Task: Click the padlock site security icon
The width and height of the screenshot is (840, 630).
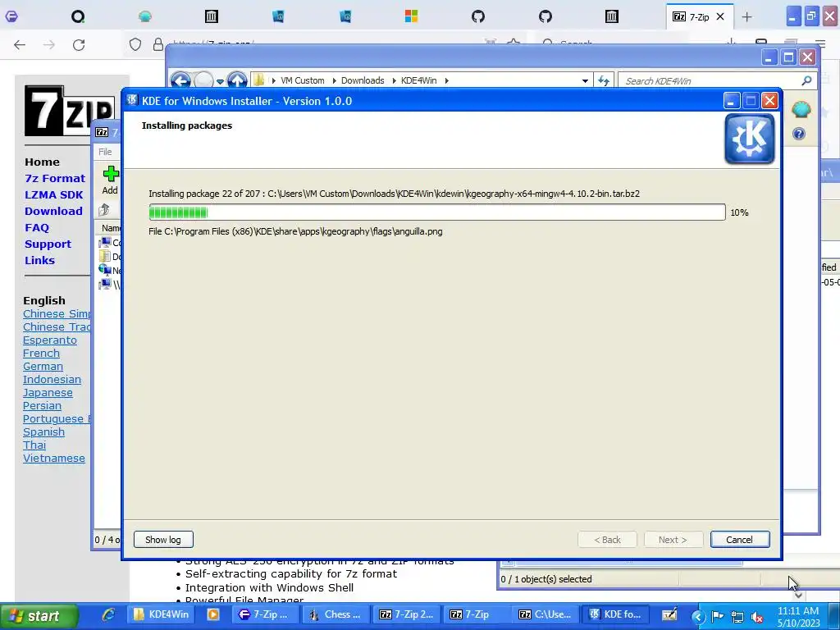Action: [x=158, y=44]
